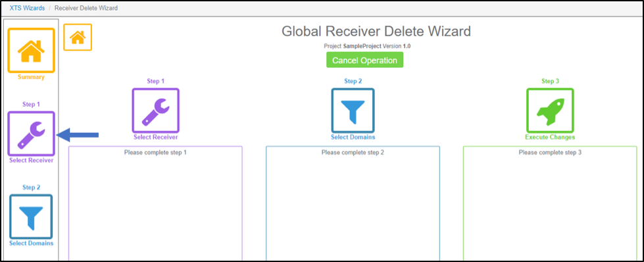Cancel the operation with green button
Viewport: 644px width, 262px height.
[x=364, y=60]
